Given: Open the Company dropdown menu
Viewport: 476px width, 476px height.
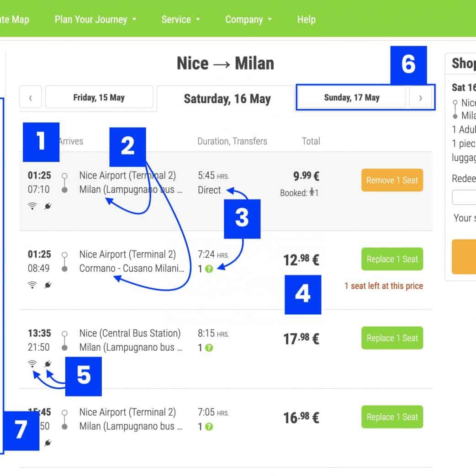Looking at the screenshot, I should click(x=249, y=20).
